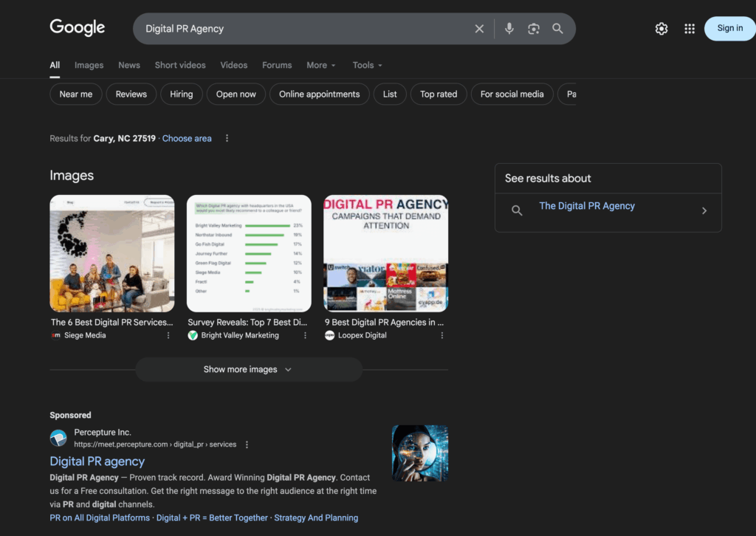Click the Sign in button

point(729,28)
